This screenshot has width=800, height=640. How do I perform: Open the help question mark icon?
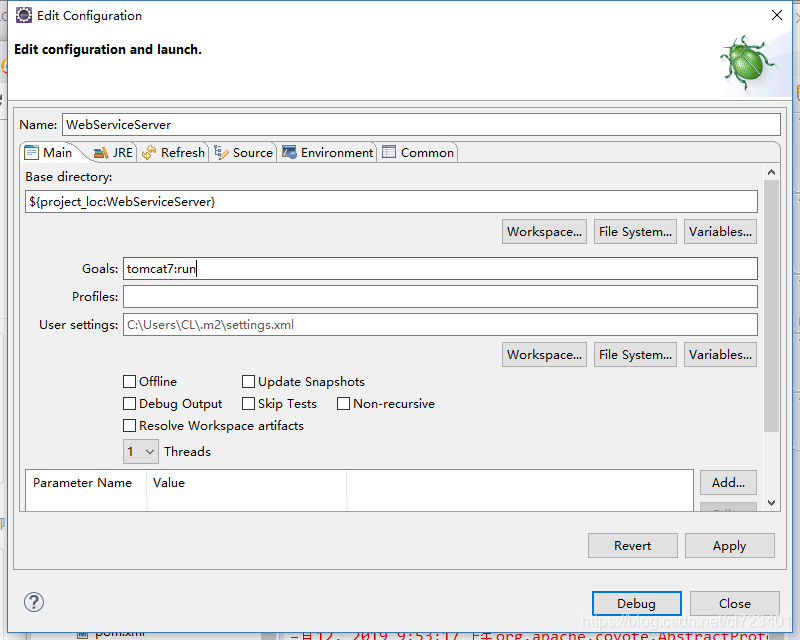point(34,602)
